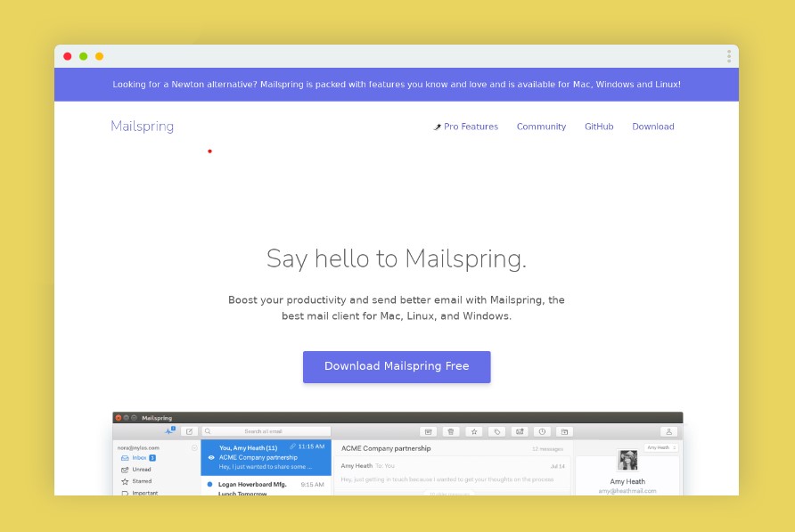Screen dimensions: 795x532
Task: Click the activity pulse icon in Mailspring
Action: pos(170,431)
